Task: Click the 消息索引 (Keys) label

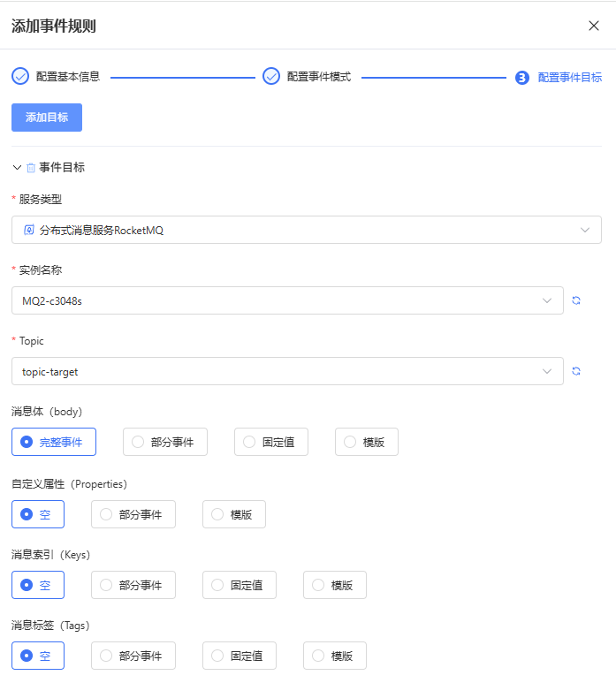Action: click(50, 555)
